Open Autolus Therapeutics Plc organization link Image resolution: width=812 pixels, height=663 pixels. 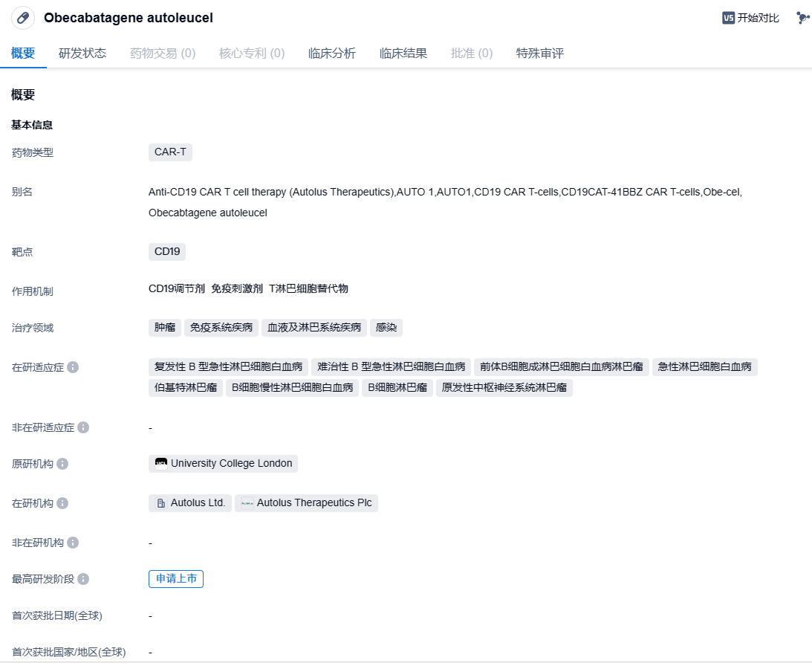click(307, 503)
